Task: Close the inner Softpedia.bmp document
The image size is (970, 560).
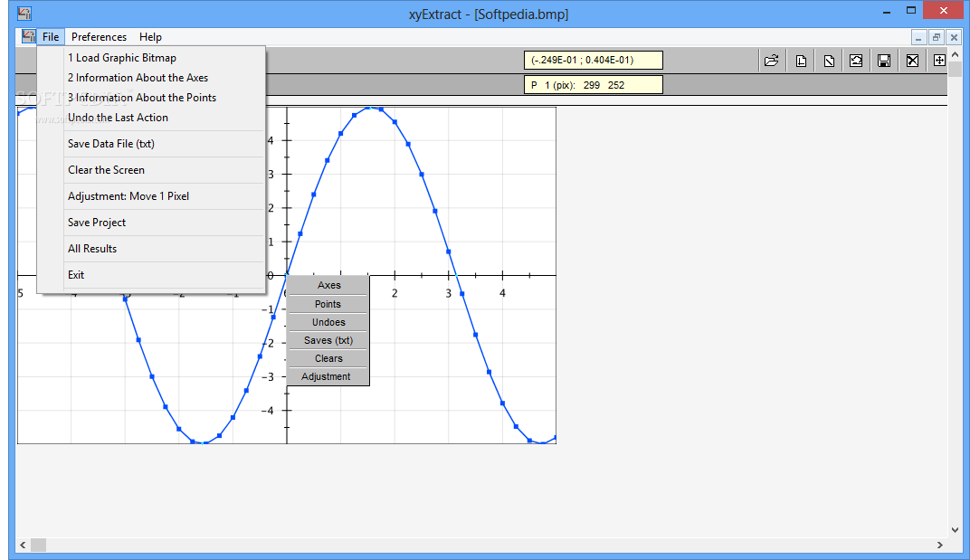Action: tap(954, 38)
